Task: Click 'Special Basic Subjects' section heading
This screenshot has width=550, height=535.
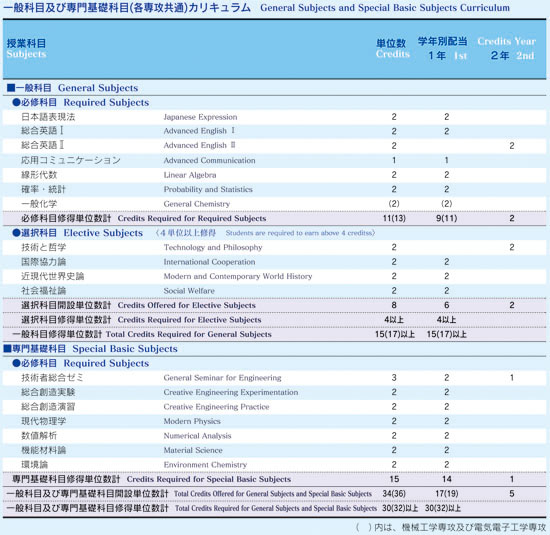Action: click(x=125, y=349)
